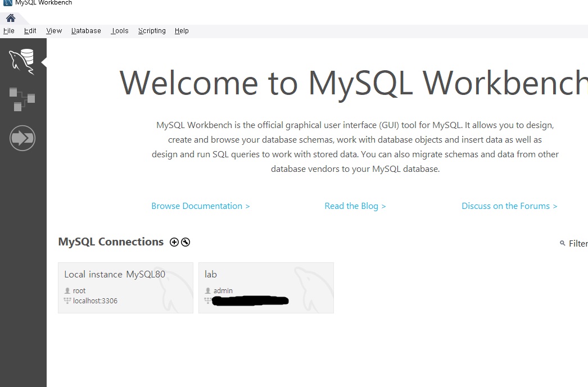
Task: Click the Browse Documentation link
Action: pos(200,206)
